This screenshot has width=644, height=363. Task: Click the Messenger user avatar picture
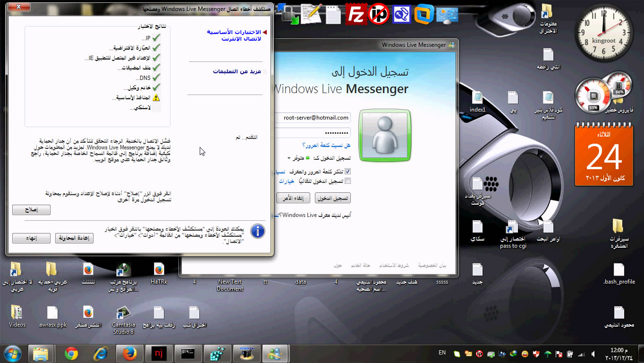(385, 136)
